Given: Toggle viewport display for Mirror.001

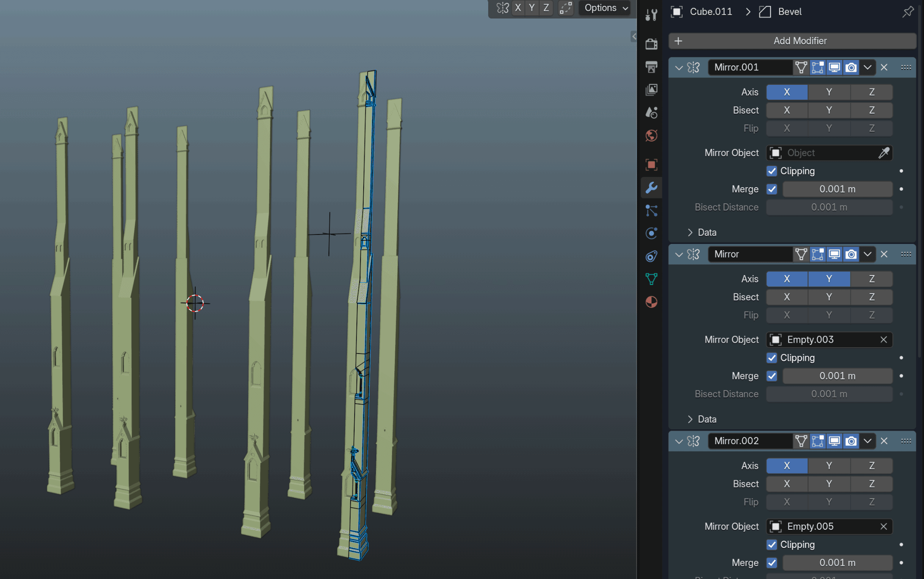Looking at the screenshot, I should (x=834, y=68).
